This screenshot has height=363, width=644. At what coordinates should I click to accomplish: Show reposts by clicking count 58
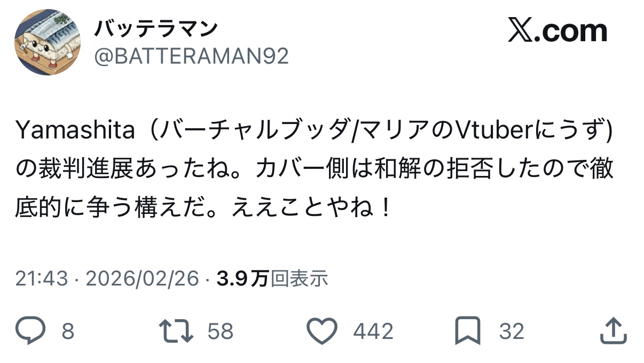(x=221, y=332)
